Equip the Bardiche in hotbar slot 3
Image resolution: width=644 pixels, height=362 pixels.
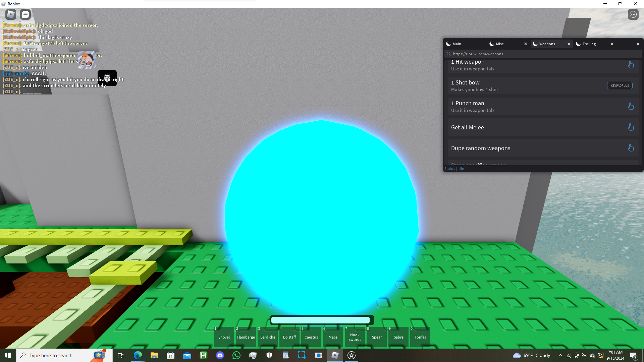tap(268, 337)
